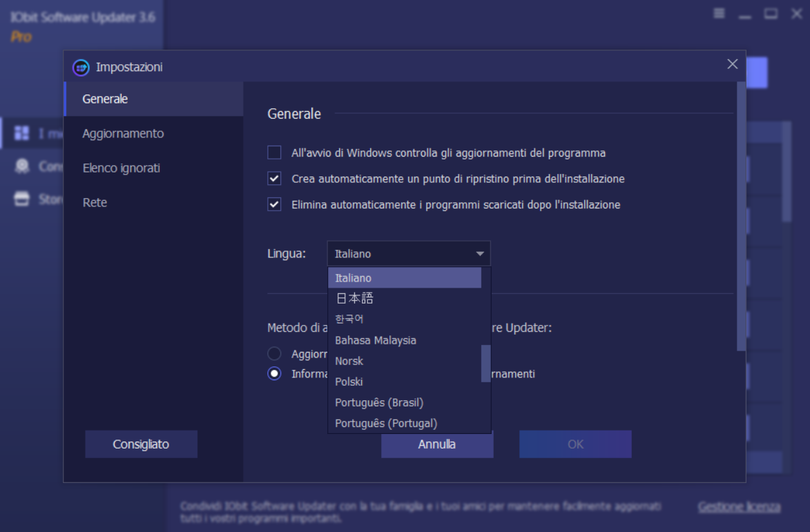Toggle create restore point before installation

[x=274, y=179]
